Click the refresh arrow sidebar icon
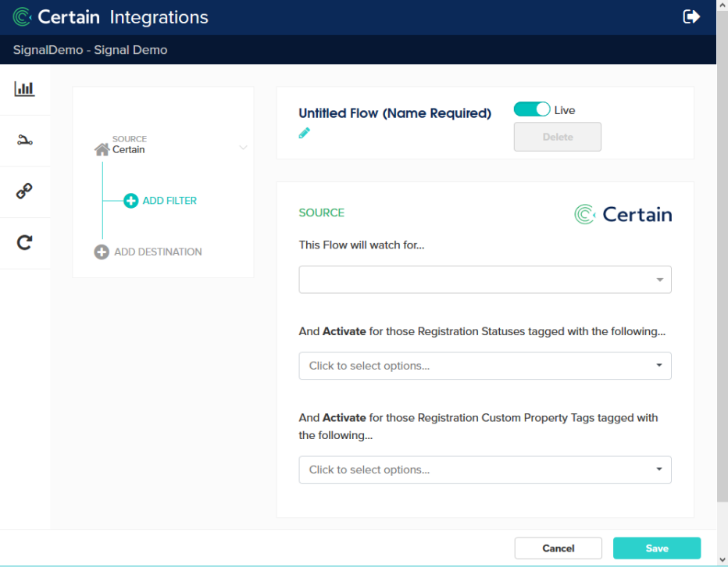Viewport: 728px width, 568px height. coord(24,242)
